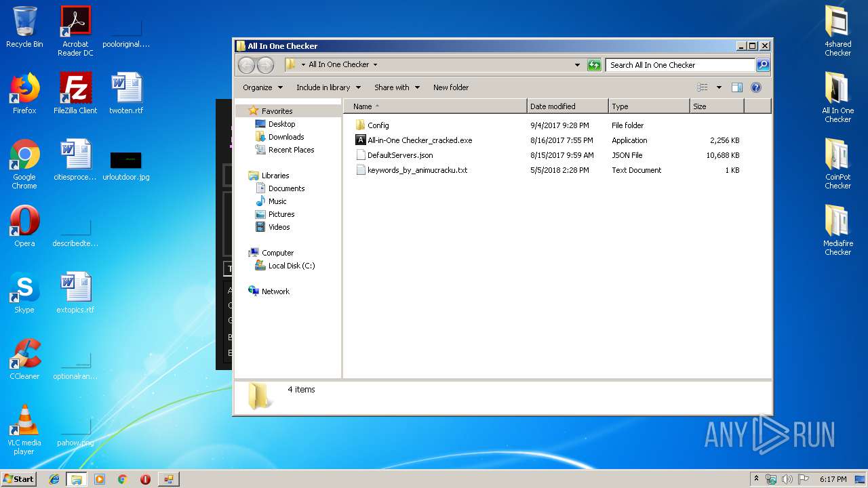868x488 pixels.
Task: Open Explorer help question mark icon
Action: click(x=756, y=87)
